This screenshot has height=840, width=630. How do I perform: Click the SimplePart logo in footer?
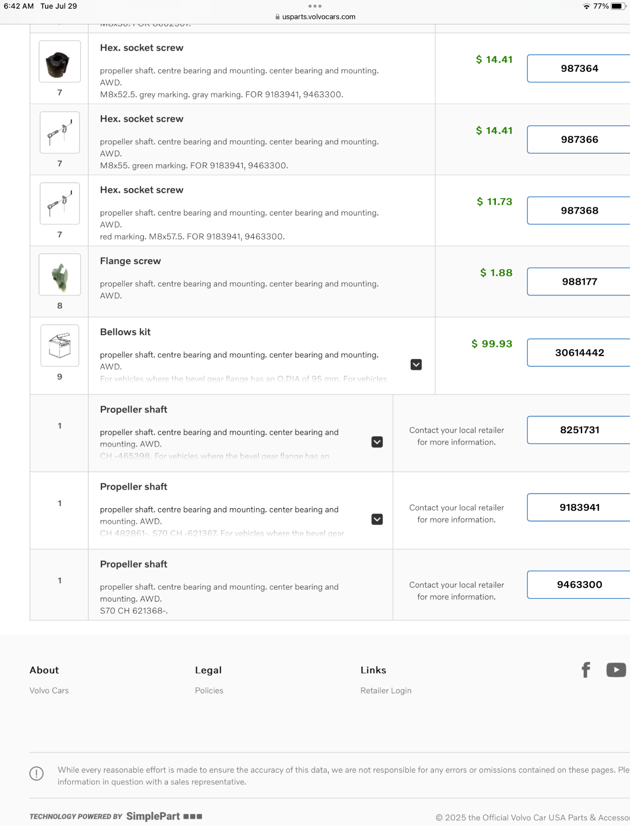(x=153, y=816)
